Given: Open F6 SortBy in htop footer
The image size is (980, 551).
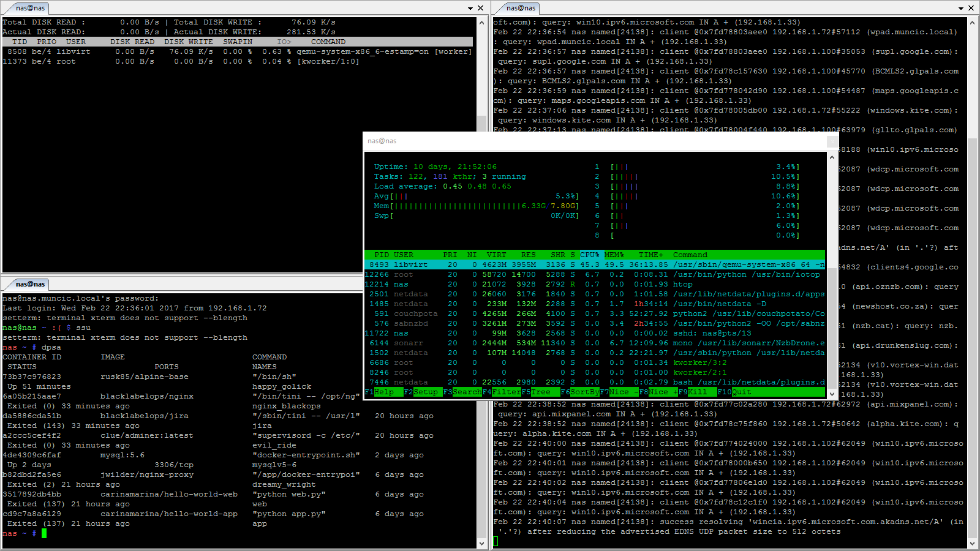Looking at the screenshot, I should [x=580, y=392].
